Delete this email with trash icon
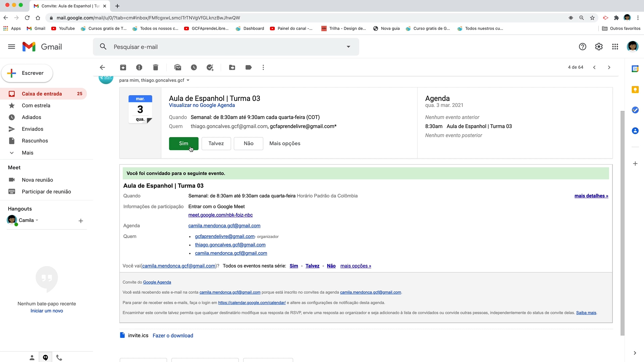 (156, 67)
